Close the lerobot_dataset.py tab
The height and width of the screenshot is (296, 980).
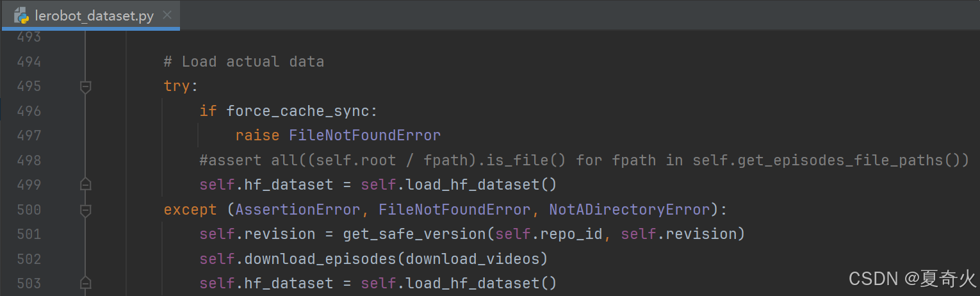[167, 15]
